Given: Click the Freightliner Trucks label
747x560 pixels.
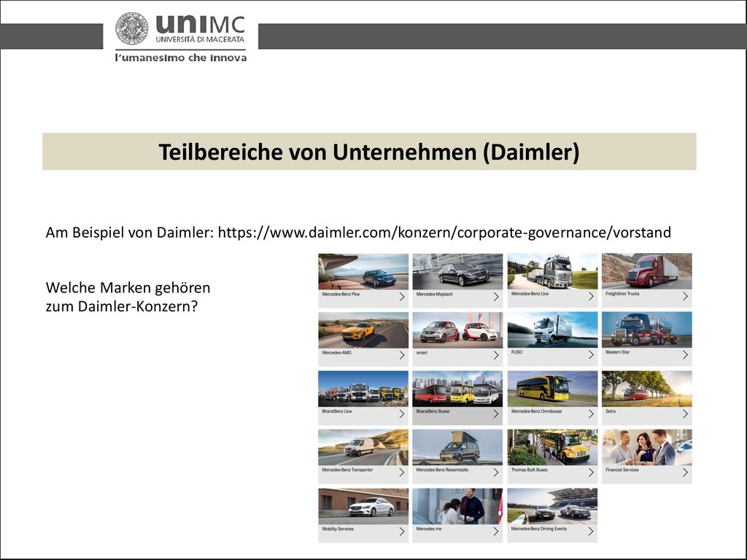Looking at the screenshot, I should coord(622,294).
